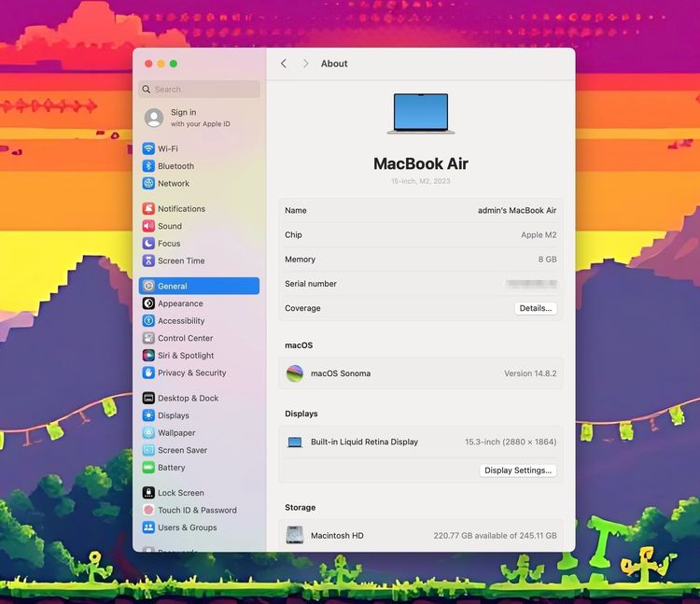Open Display Settings button
The height and width of the screenshot is (604, 700).
pos(518,471)
